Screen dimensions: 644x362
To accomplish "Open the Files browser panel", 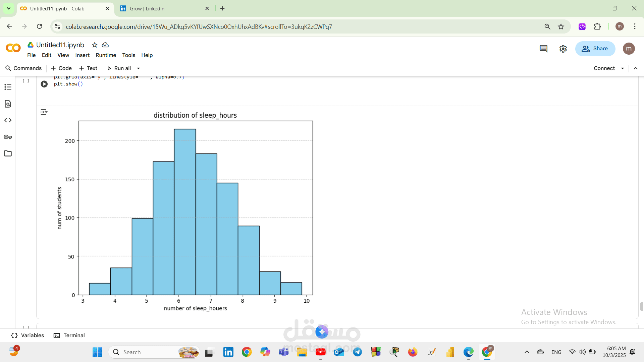I will pos(8,153).
